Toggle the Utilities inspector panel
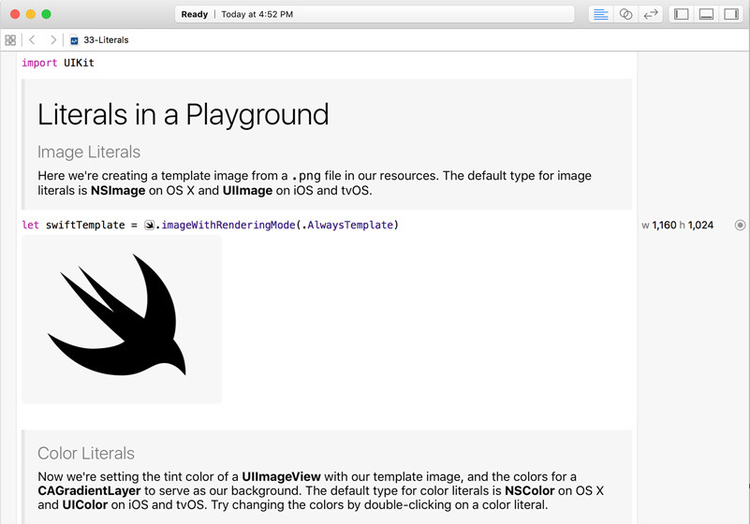750x524 pixels. point(730,15)
